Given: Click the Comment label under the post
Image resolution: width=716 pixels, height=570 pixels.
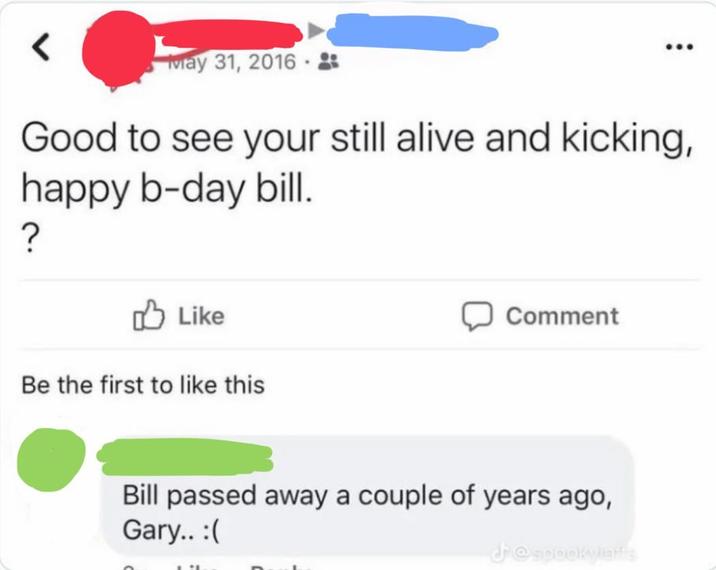Looking at the screenshot, I should click(x=562, y=316).
